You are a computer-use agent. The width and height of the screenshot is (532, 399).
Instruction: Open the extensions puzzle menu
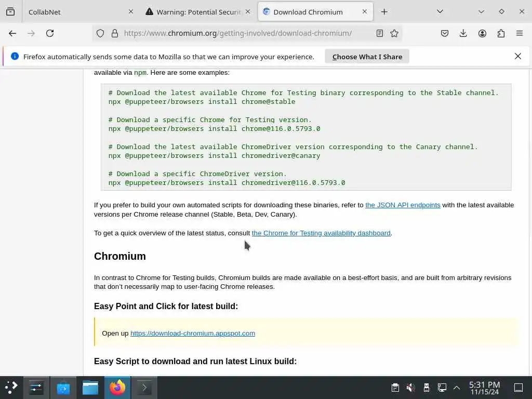tap(501, 33)
